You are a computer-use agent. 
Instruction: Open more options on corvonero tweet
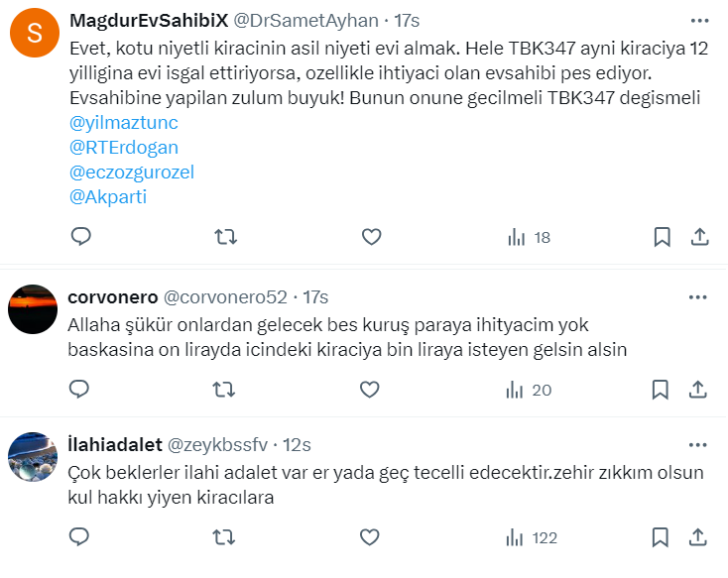[698, 296]
